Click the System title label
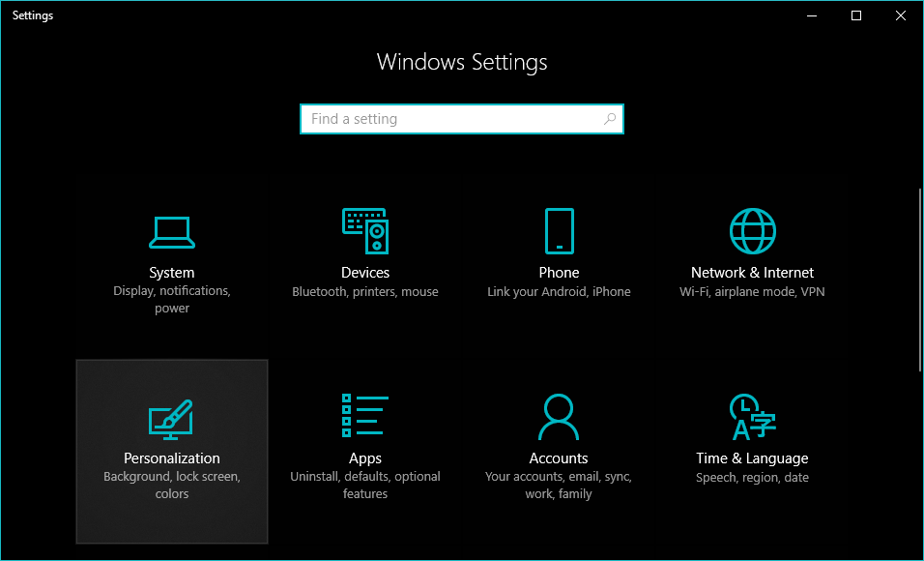This screenshot has width=924, height=561. [x=171, y=273]
